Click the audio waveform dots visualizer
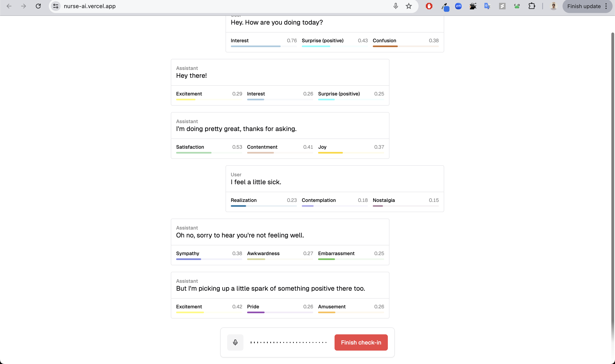Screen dimensions: 615x364 (x=288, y=342)
